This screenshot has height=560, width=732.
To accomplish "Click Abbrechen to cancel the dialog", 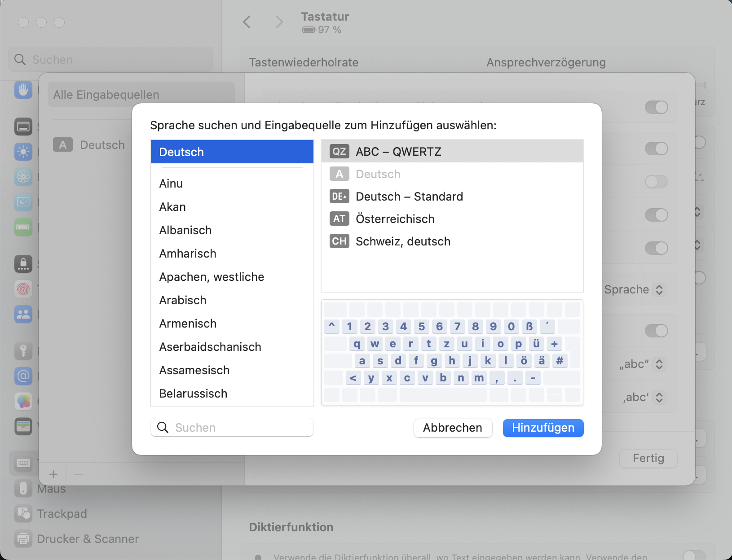I will point(453,428).
